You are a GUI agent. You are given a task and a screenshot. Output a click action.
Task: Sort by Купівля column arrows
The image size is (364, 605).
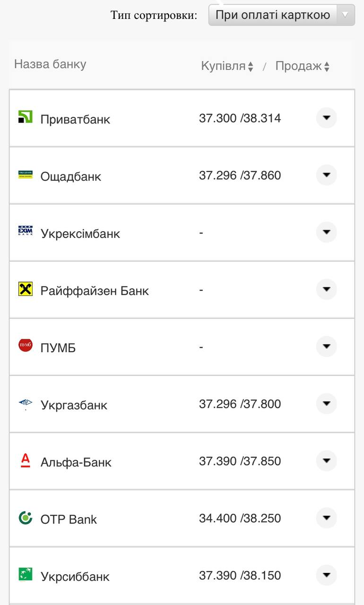pos(251,67)
